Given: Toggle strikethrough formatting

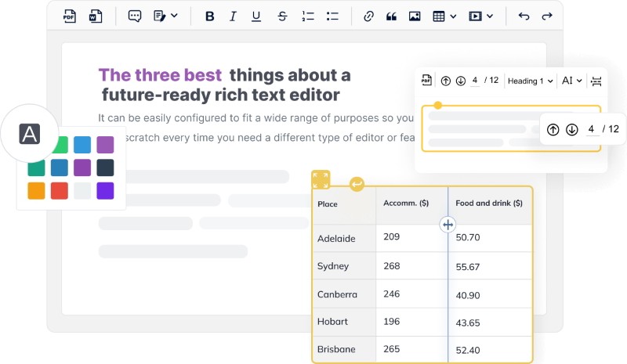Looking at the screenshot, I should pyautogui.click(x=282, y=16).
